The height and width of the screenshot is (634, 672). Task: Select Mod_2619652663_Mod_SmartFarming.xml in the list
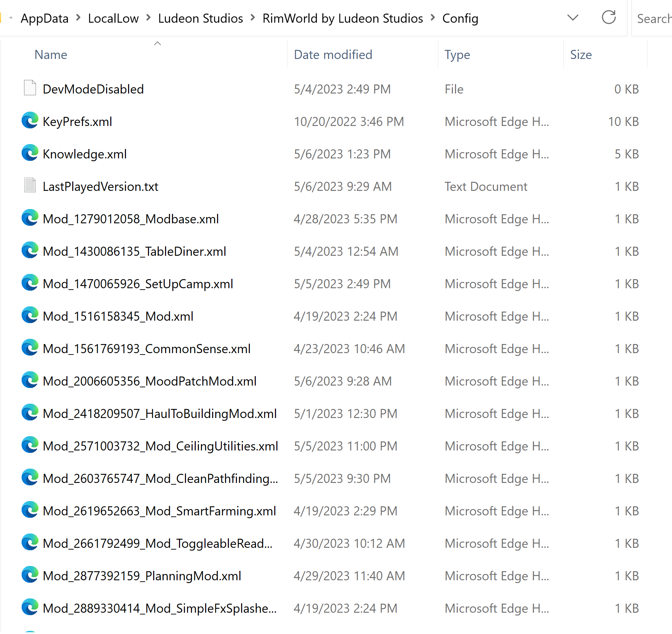159,511
